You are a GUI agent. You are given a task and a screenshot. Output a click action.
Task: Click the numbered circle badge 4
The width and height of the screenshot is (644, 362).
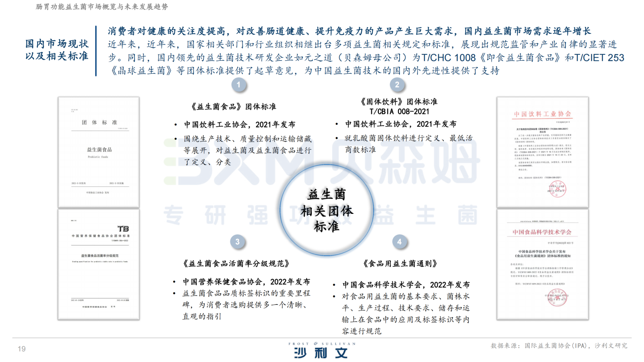coord(399,242)
